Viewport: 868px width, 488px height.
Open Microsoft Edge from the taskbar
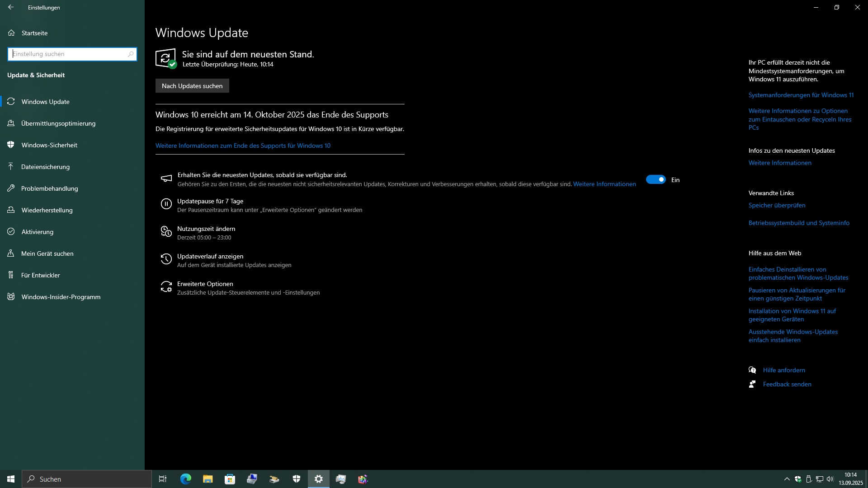click(185, 479)
